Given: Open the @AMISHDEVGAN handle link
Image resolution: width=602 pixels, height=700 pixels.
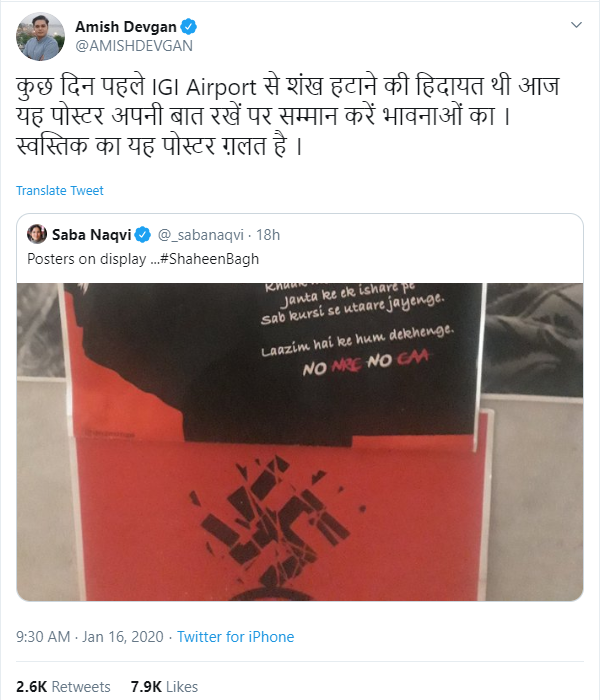Looking at the screenshot, I should coord(134,46).
